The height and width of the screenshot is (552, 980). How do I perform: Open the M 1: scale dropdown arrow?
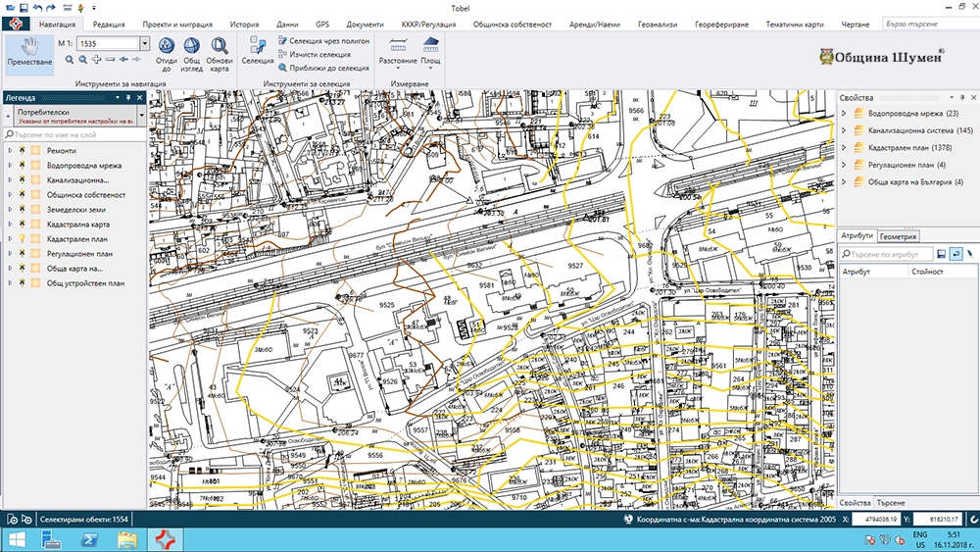pyautogui.click(x=144, y=44)
